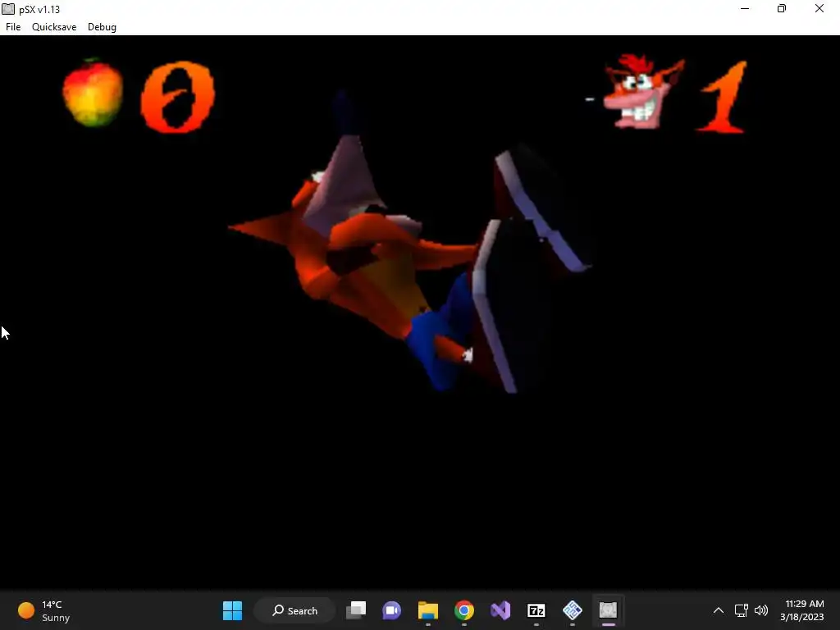Click the network status tray icon

coord(741,610)
